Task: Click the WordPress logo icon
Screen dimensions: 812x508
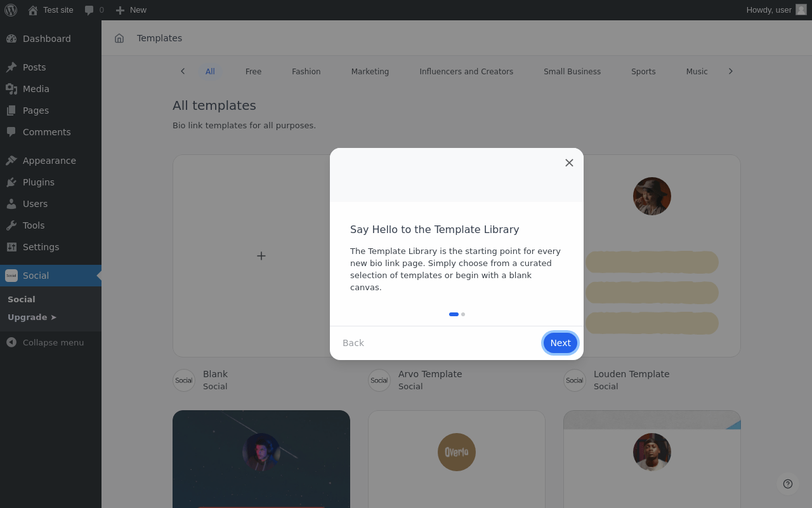Action: click(x=11, y=10)
